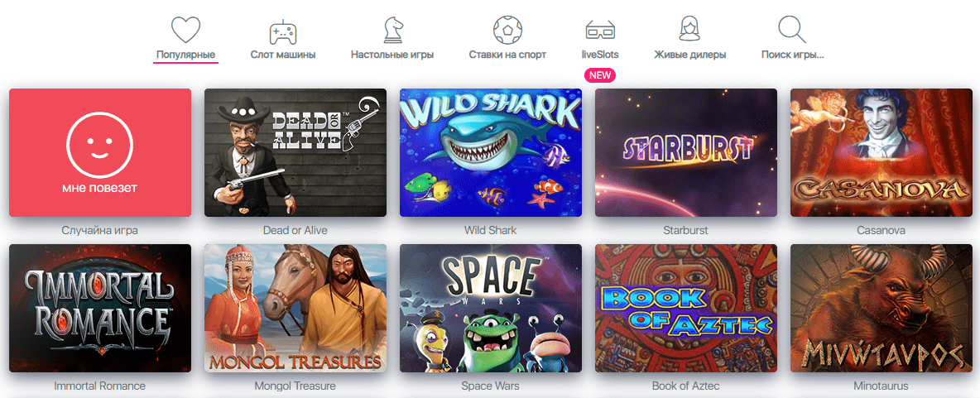The width and height of the screenshot is (980, 398).
Task: Open the 3D glasses liveSlots icon
Action: click(x=600, y=29)
